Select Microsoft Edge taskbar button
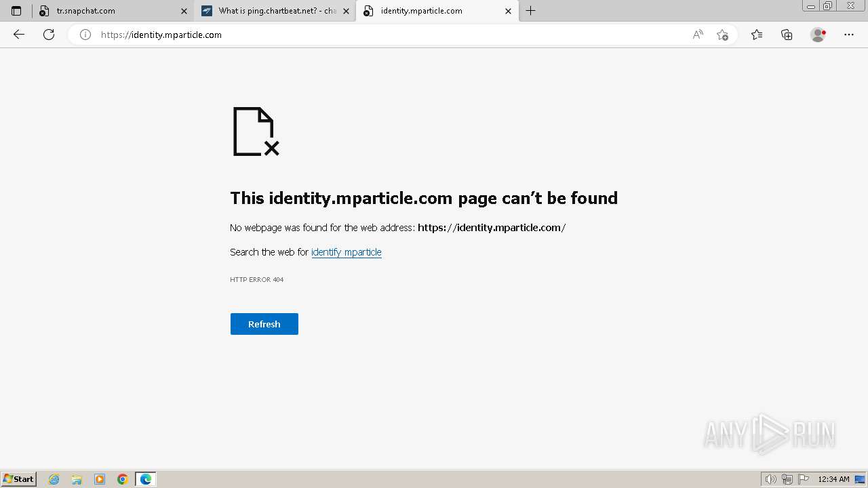 pos(146,479)
